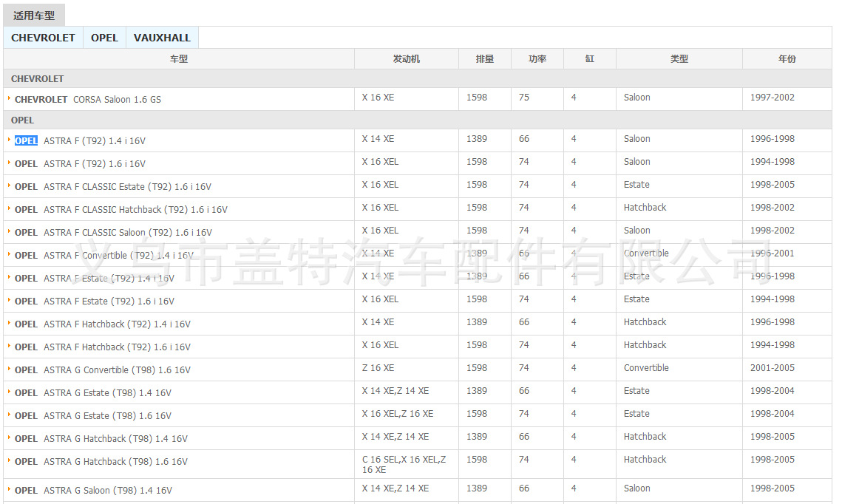Click arrow bullet before ASTRA G Convertible (T98)
The height and width of the screenshot is (504, 842).
[9, 369]
